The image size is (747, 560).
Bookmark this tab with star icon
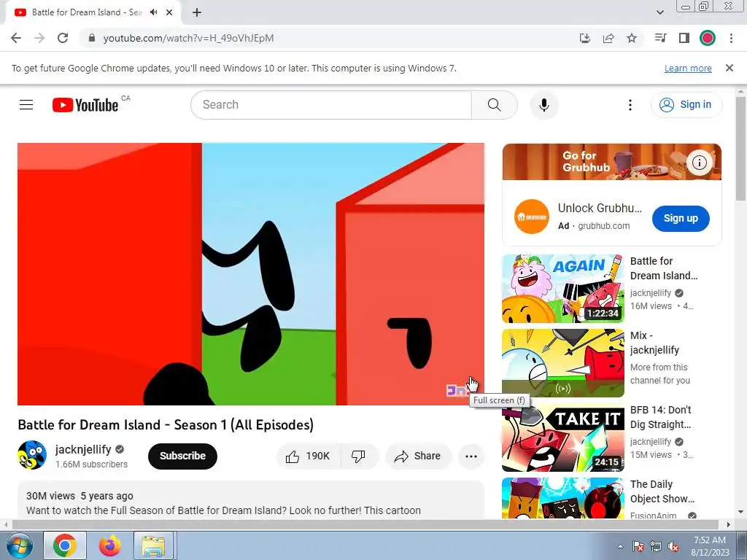pos(631,38)
